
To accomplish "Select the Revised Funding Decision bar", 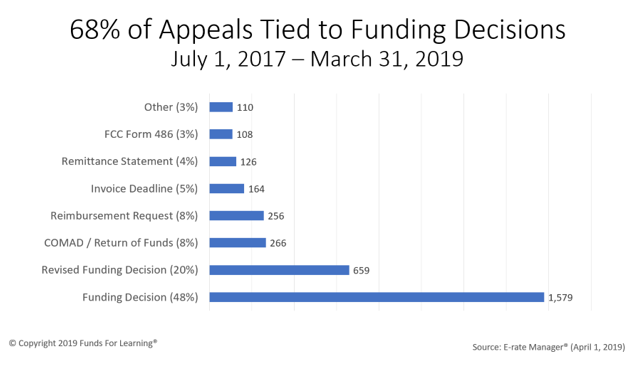I will click(x=279, y=270).
